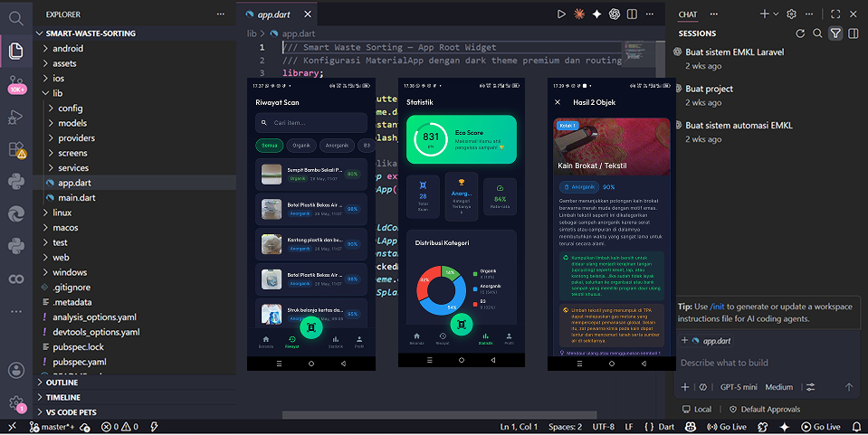Search within chat sessions
The height and width of the screenshot is (435, 868).
[x=817, y=33]
